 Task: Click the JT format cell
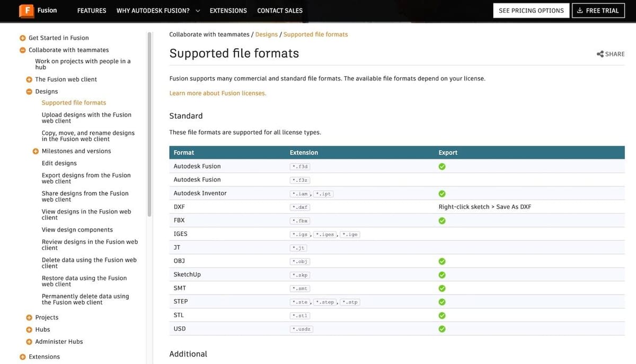point(177,247)
